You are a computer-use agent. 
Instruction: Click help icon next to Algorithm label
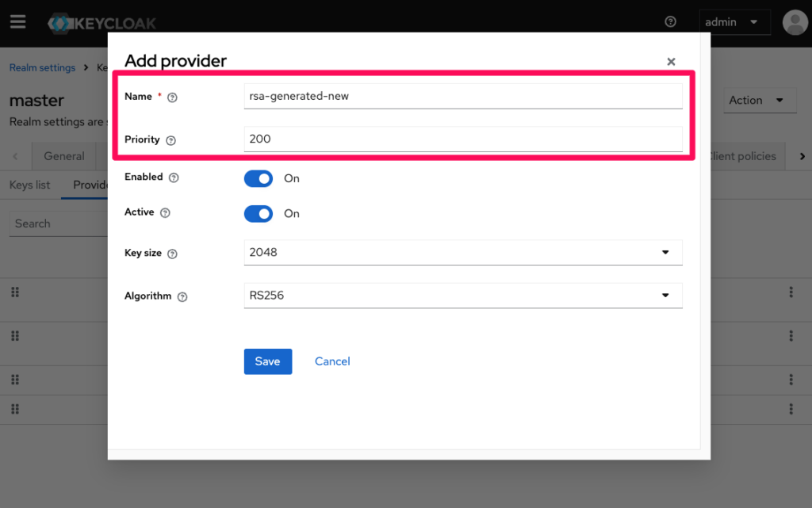tap(182, 296)
